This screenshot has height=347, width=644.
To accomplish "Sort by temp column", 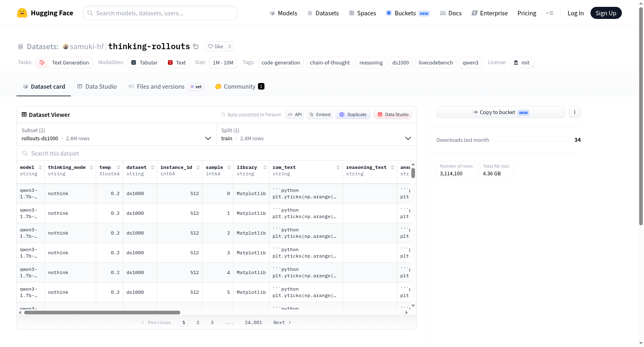I will [118, 167].
